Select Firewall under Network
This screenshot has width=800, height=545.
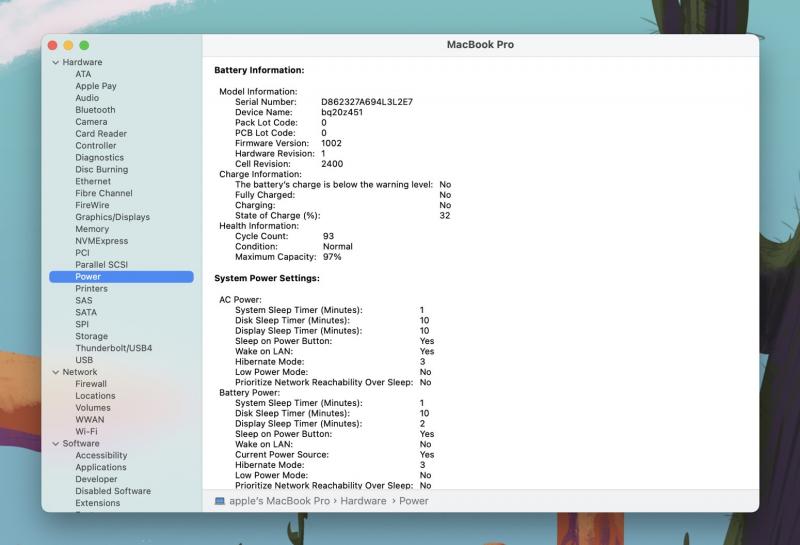pos(91,384)
